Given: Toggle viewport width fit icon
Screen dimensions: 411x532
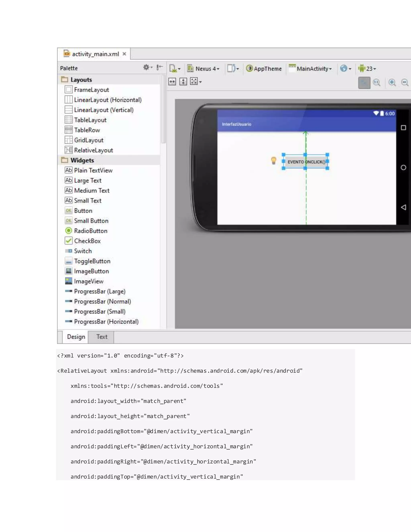Looking at the screenshot, I should pos(172,82).
